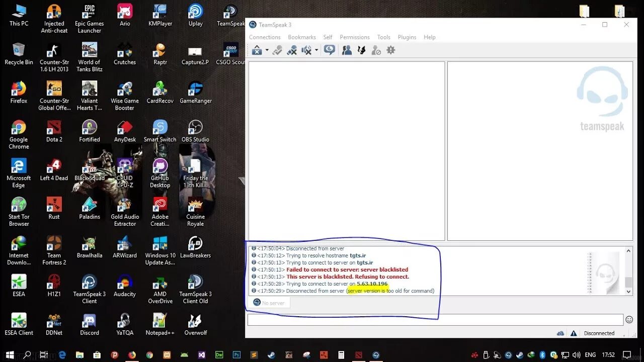Open the Plugins menu
This screenshot has width=644, height=362.
[407, 37]
